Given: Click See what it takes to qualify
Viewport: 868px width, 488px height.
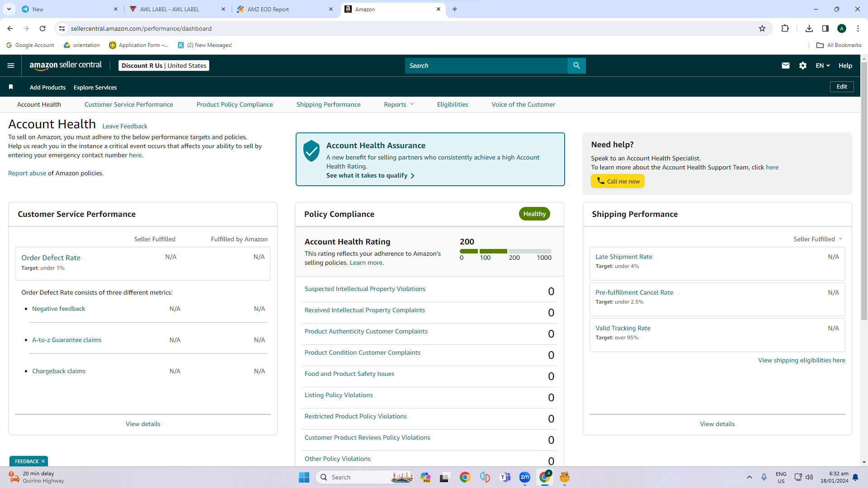Looking at the screenshot, I should coord(370,175).
